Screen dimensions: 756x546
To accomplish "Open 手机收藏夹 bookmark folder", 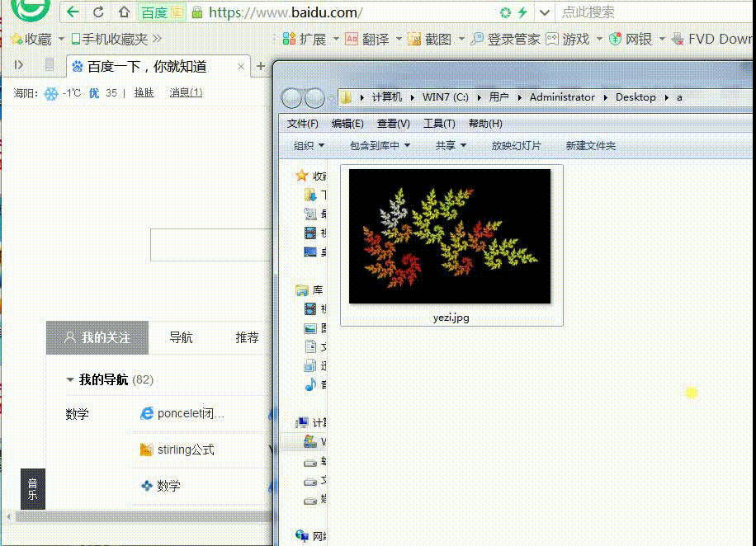I will click(x=110, y=39).
